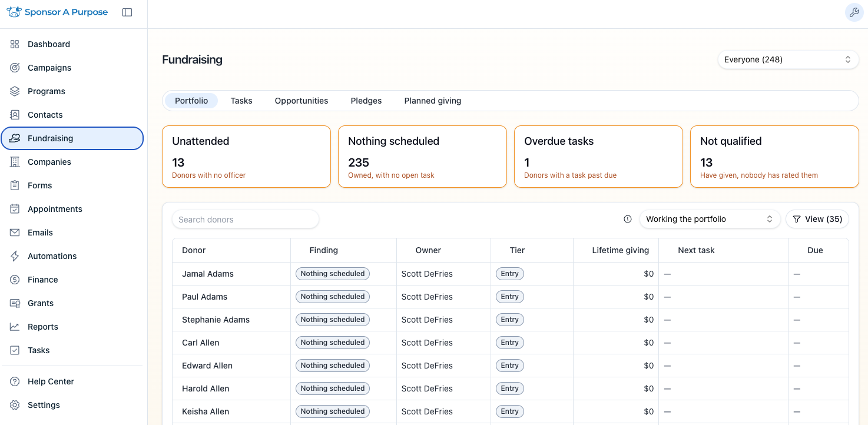The width and height of the screenshot is (868, 425).
Task: Click the Entry tier badge for Carl Allen
Action: [510, 343]
